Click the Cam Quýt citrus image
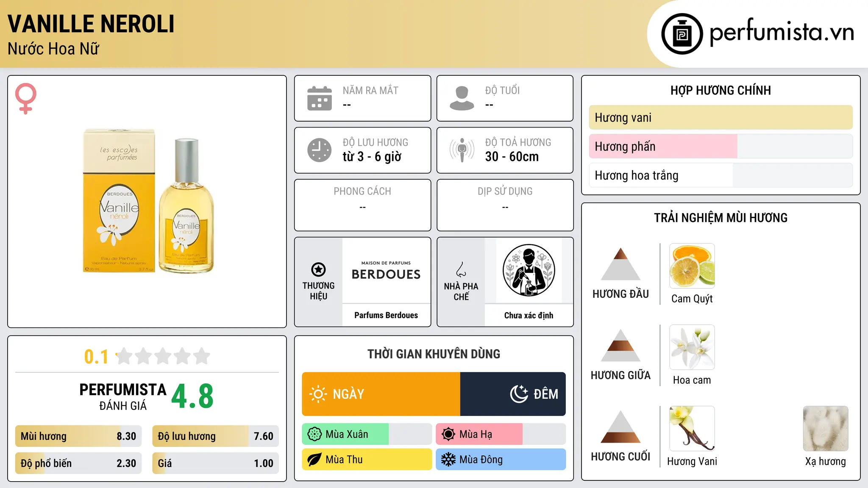Screen dimensions: 868x488 pyautogui.click(x=692, y=266)
